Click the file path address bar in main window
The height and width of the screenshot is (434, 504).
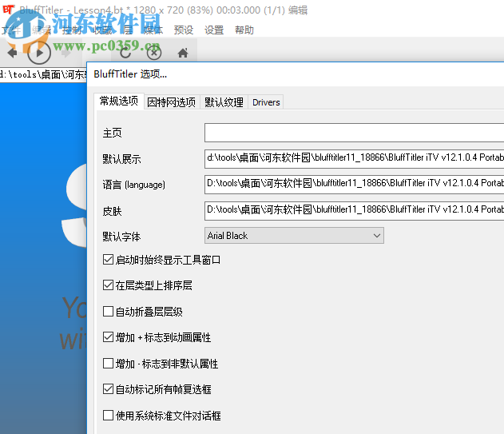point(43,74)
